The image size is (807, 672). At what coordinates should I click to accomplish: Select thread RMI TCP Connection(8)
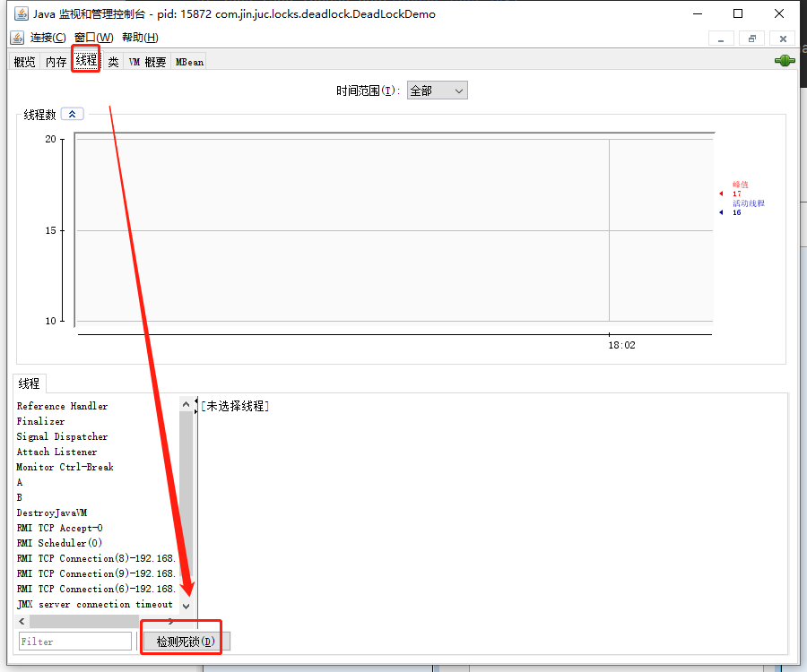(x=96, y=558)
